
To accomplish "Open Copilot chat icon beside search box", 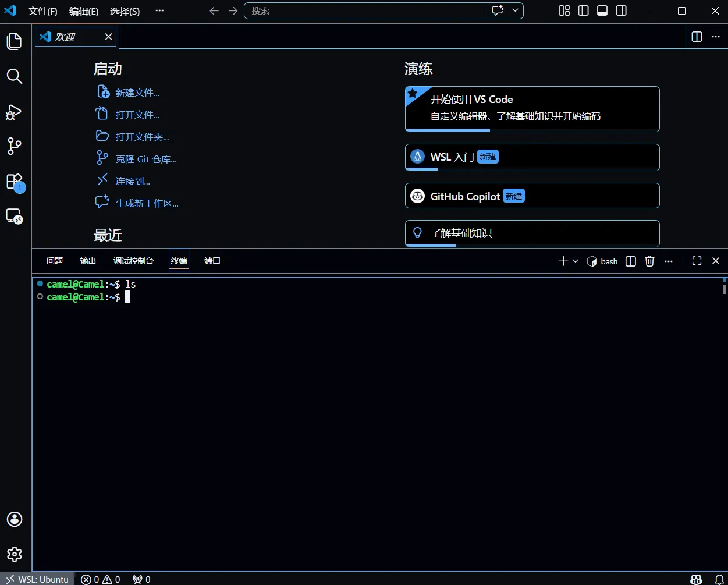I will [x=498, y=10].
